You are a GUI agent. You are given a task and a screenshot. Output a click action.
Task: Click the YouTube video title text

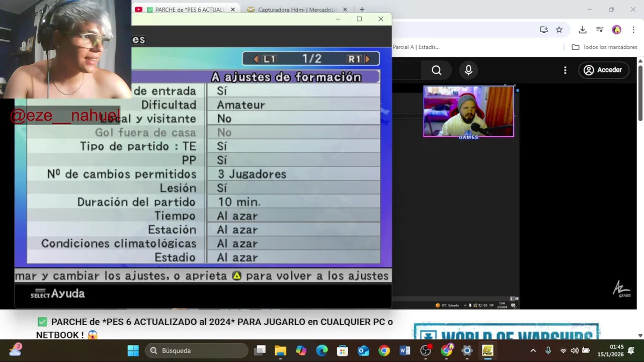214,328
